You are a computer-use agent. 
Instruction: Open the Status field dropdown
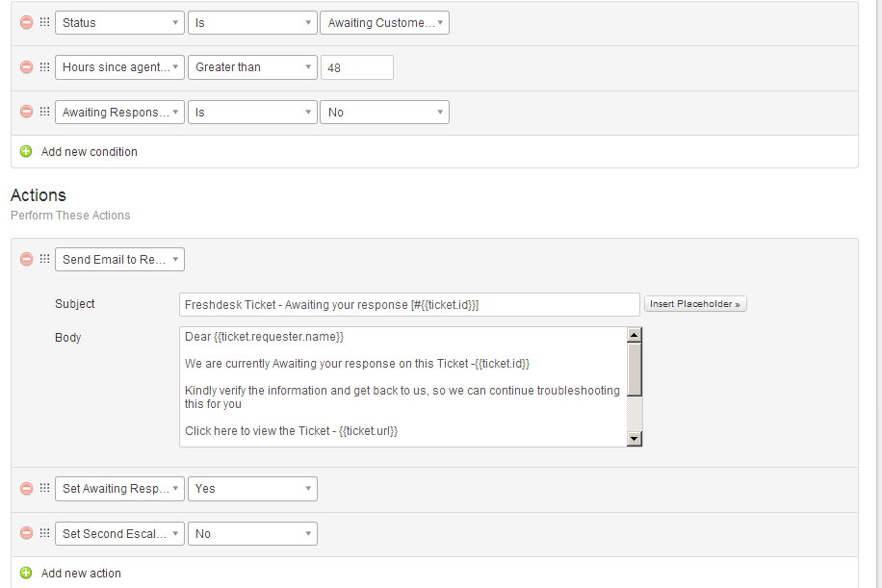(119, 22)
